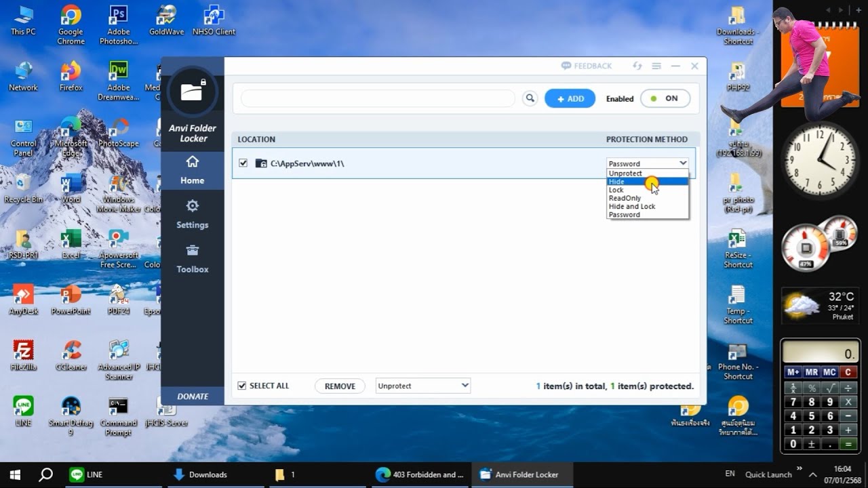
Task: Select the Command Prompt desktop icon
Action: [119, 416]
